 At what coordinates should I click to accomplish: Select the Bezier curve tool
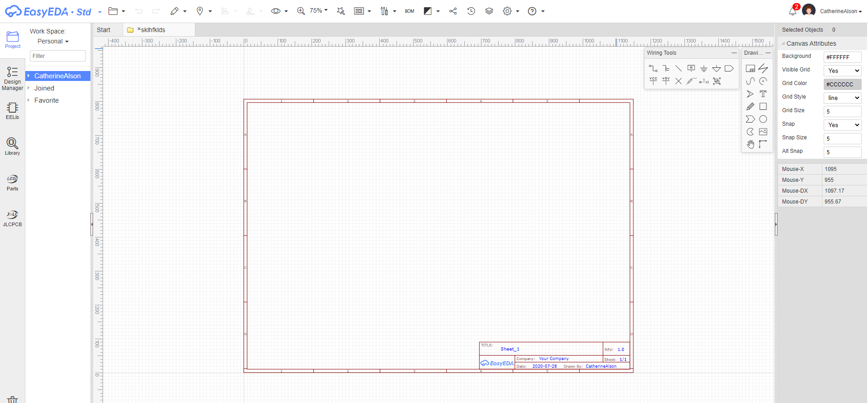click(x=750, y=81)
